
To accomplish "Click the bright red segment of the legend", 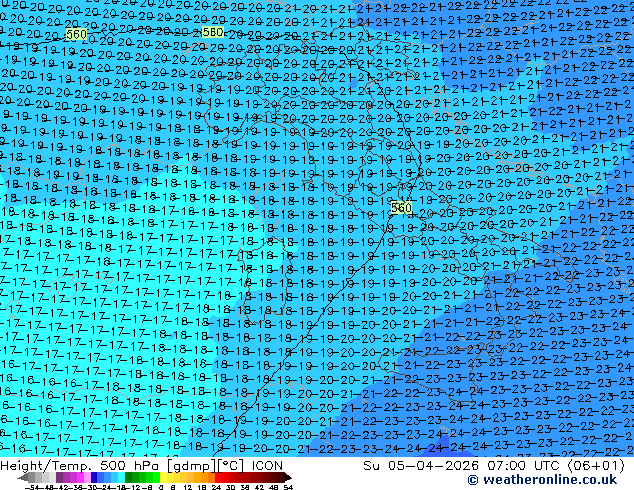I will [x=218, y=477].
